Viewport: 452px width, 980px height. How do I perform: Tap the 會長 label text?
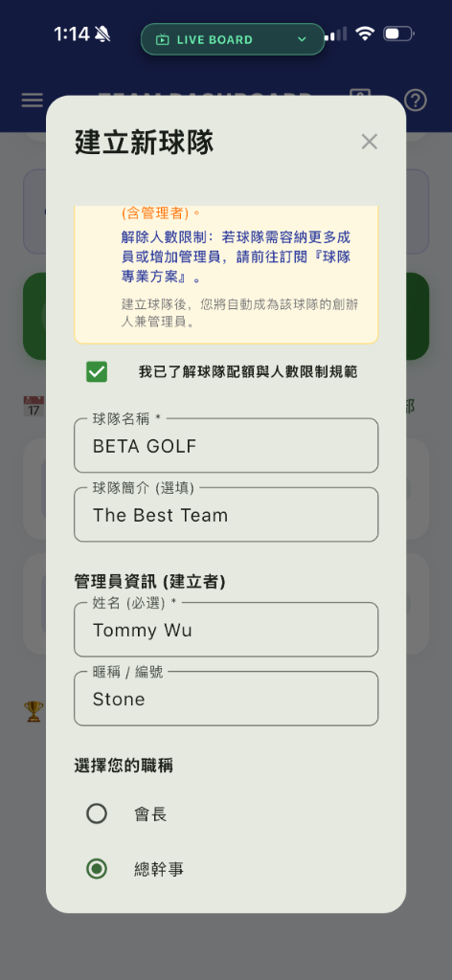pyautogui.click(x=150, y=814)
